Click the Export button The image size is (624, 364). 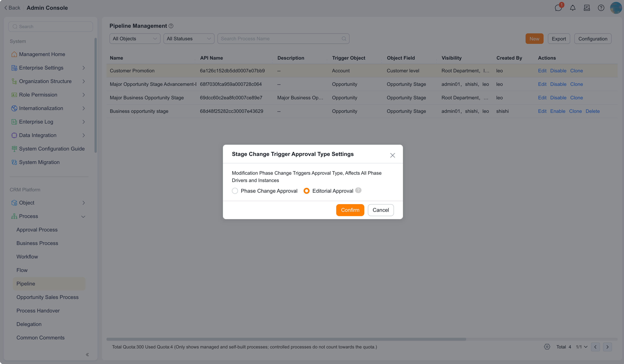[559, 39]
